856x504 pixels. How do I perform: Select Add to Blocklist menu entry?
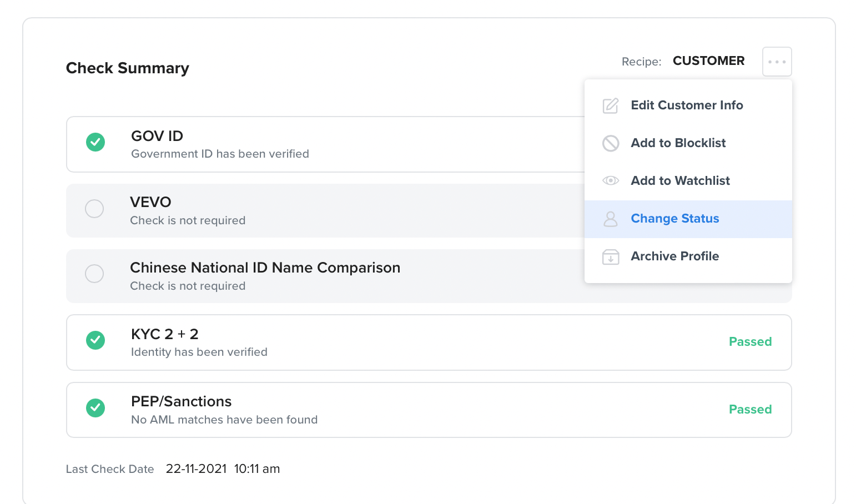(x=678, y=143)
